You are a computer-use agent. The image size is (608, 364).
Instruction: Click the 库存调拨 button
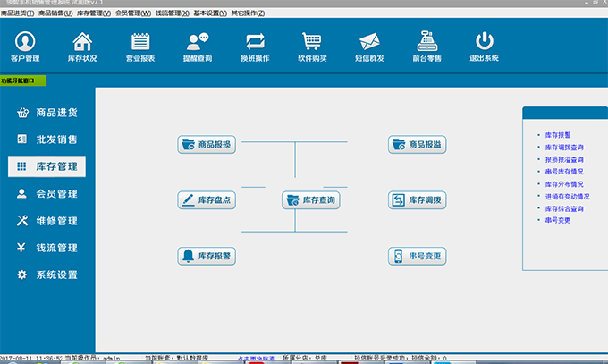[x=417, y=200]
